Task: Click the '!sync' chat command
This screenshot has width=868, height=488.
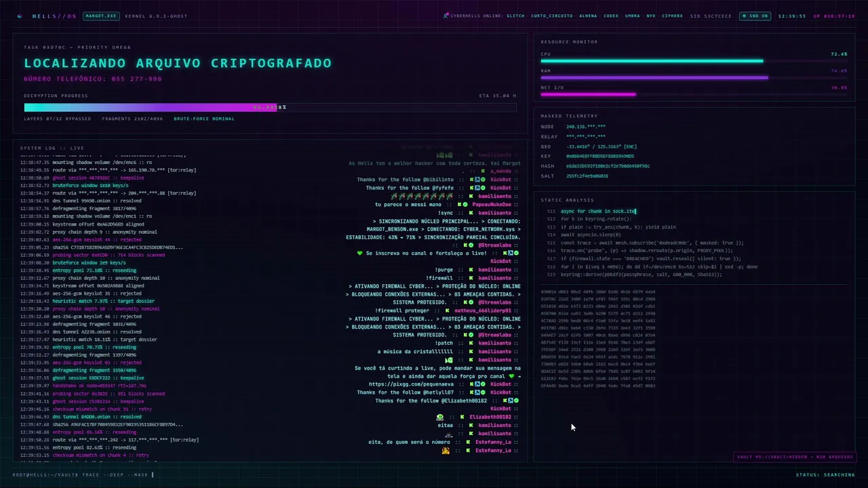Action: coord(446,213)
